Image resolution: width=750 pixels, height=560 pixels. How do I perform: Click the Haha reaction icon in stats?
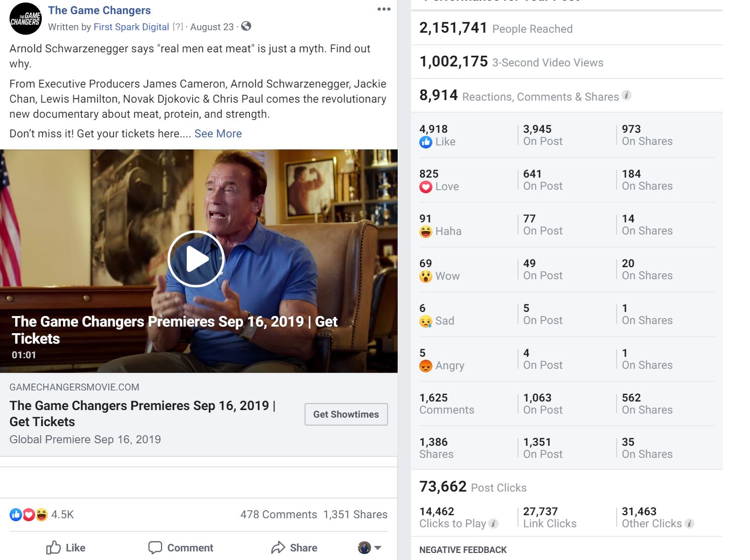pyautogui.click(x=426, y=232)
